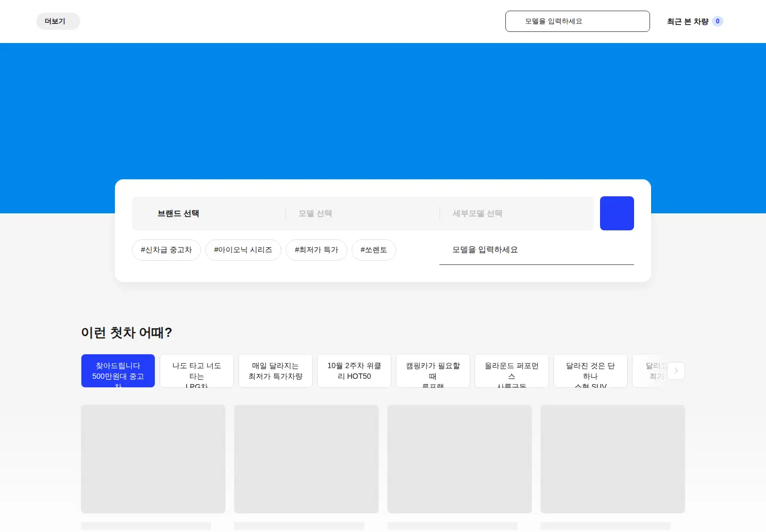Open the 브랜드 선택 dropdown
766x532 pixels.
coord(209,213)
